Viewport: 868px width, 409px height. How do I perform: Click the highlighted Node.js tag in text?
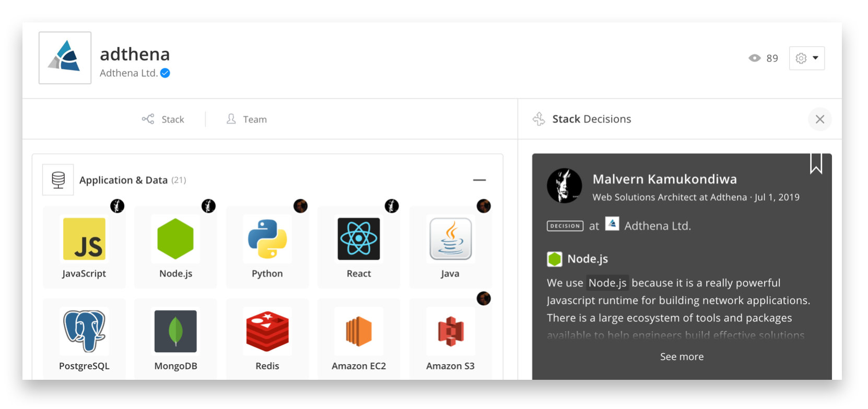point(607,283)
